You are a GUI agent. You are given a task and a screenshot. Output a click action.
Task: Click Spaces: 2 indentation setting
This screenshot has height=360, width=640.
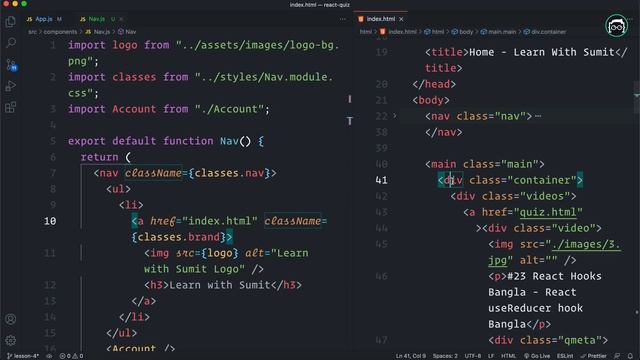tap(445, 356)
